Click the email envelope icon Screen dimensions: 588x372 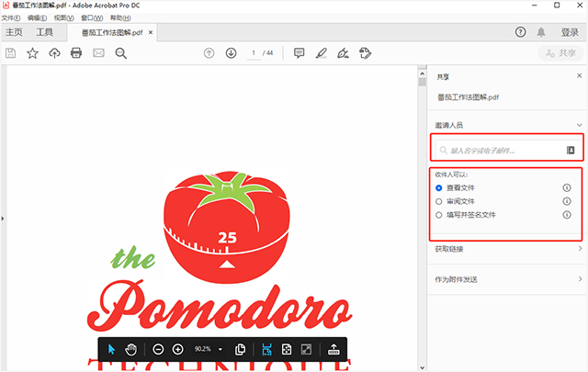point(98,53)
